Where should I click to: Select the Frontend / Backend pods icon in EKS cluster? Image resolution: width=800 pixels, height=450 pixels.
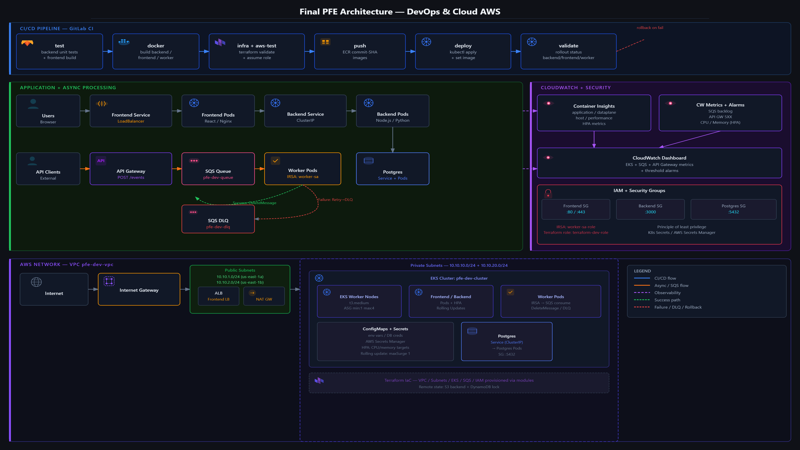tap(418, 292)
